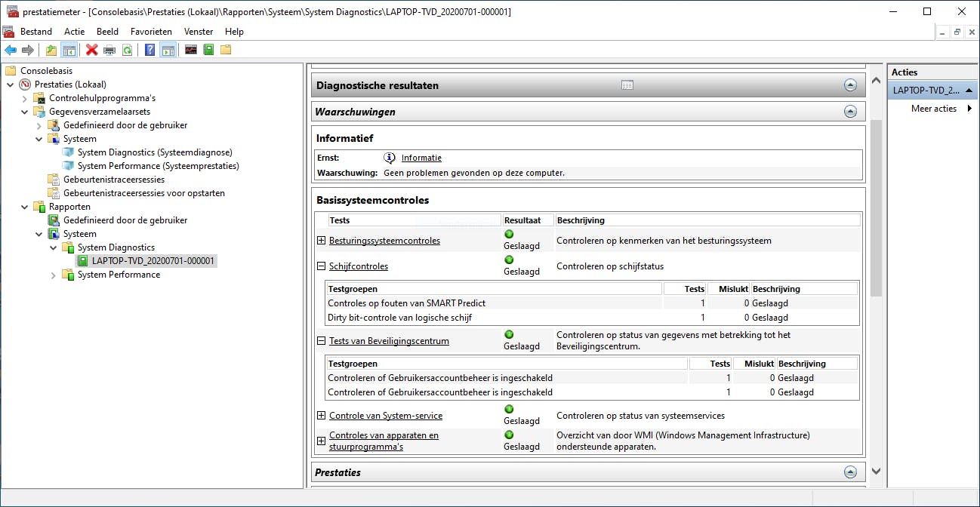
Task: Open Controle van System-service link
Action: (386, 416)
